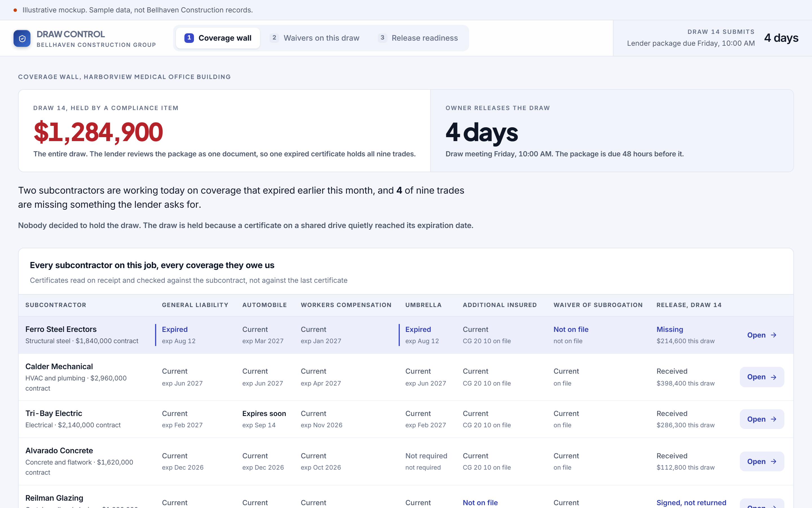The height and width of the screenshot is (508, 812).
Task: Click the Workers Compensation column header
Action: pos(346,305)
